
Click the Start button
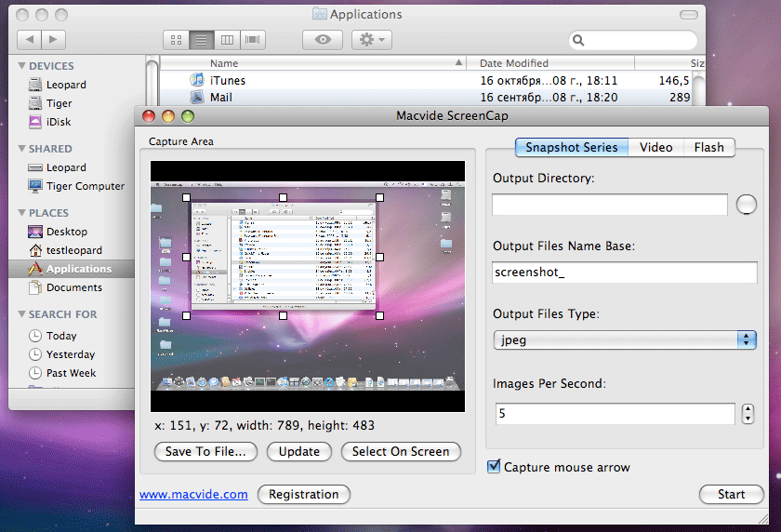pos(731,494)
